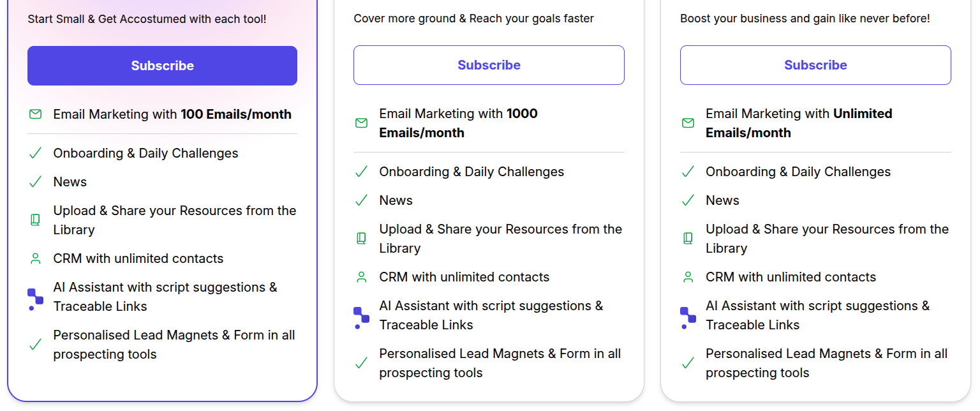Click Subscribe in the Unlimited Emails plan

click(x=815, y=65)
